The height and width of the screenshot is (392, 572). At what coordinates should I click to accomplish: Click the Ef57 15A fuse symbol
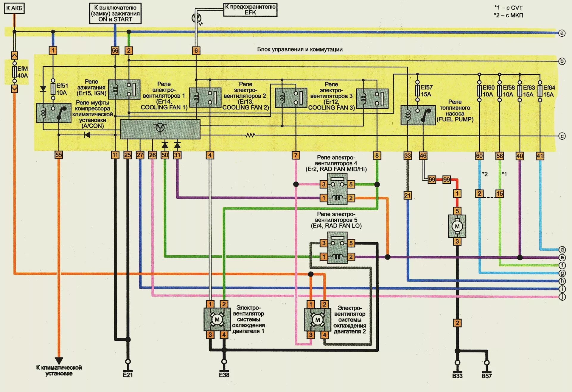(x=417, y=90)
